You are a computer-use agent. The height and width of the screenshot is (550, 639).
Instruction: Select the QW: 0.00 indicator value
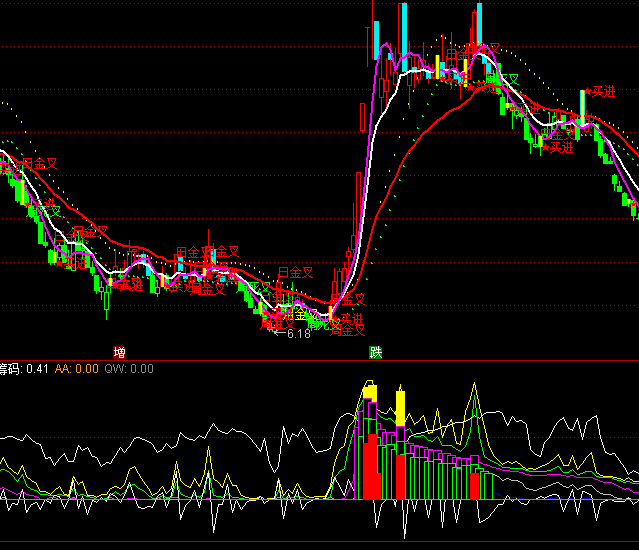[x=129, y=369]
